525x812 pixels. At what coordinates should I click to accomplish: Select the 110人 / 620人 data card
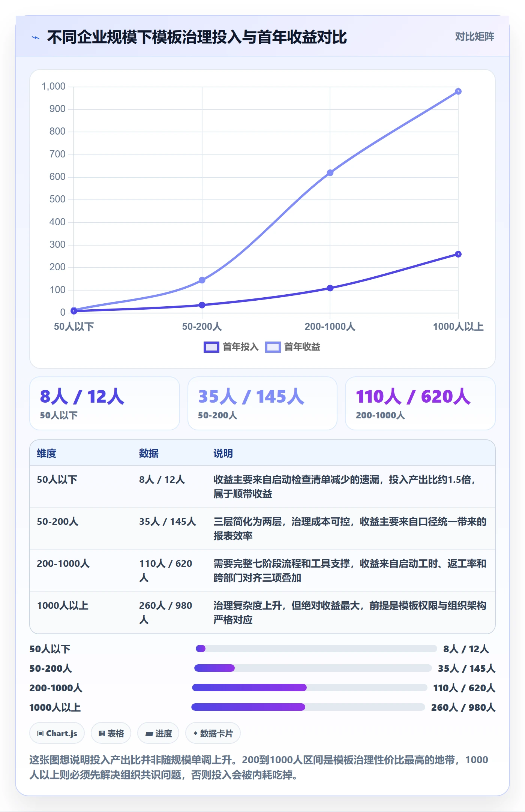pos(420,403)
